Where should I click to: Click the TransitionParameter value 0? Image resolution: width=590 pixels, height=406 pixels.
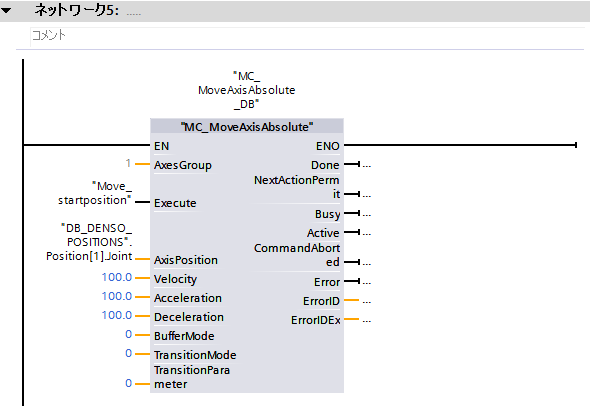129,383
